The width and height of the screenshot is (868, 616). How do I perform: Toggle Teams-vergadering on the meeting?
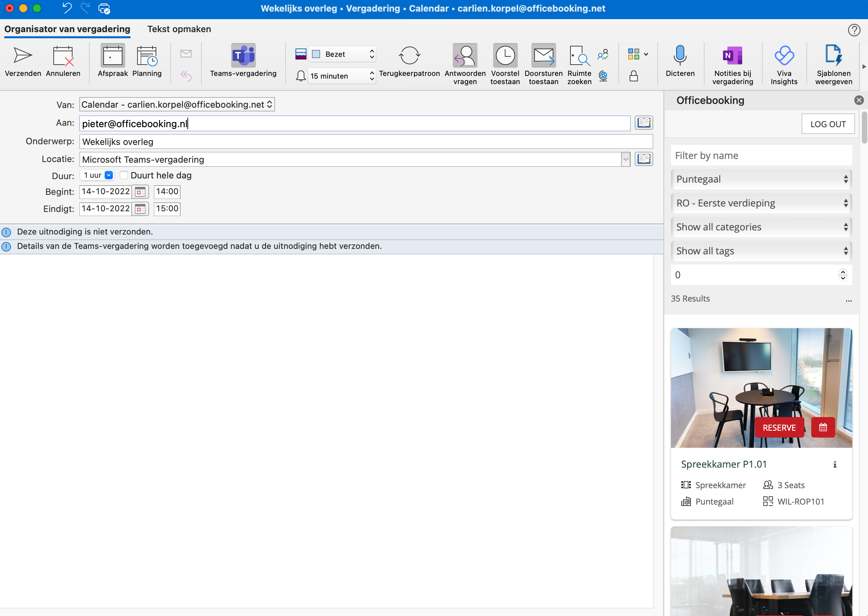[x=243, y=62]
